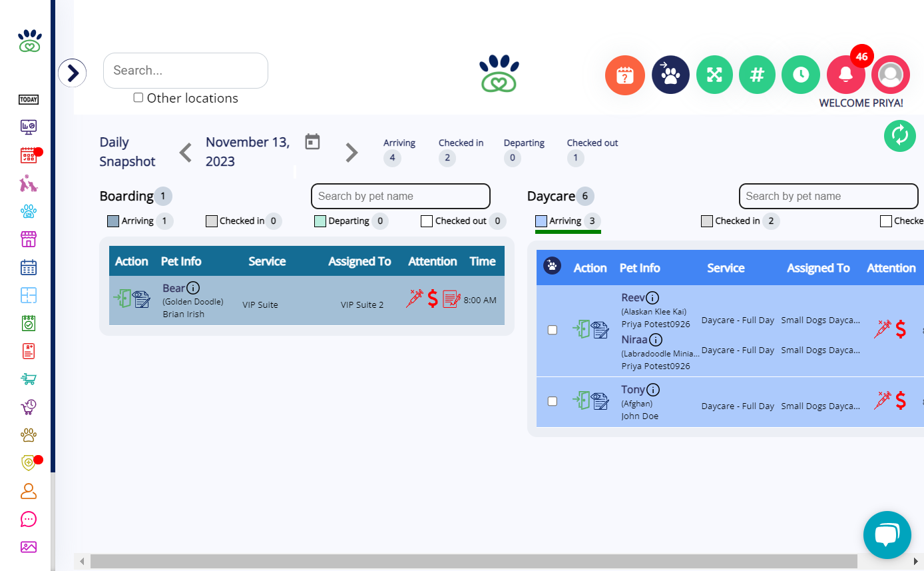This screenshot has width=924, height=571.
Task: View Bear's reservation details icon
Action: pos(142,299)
